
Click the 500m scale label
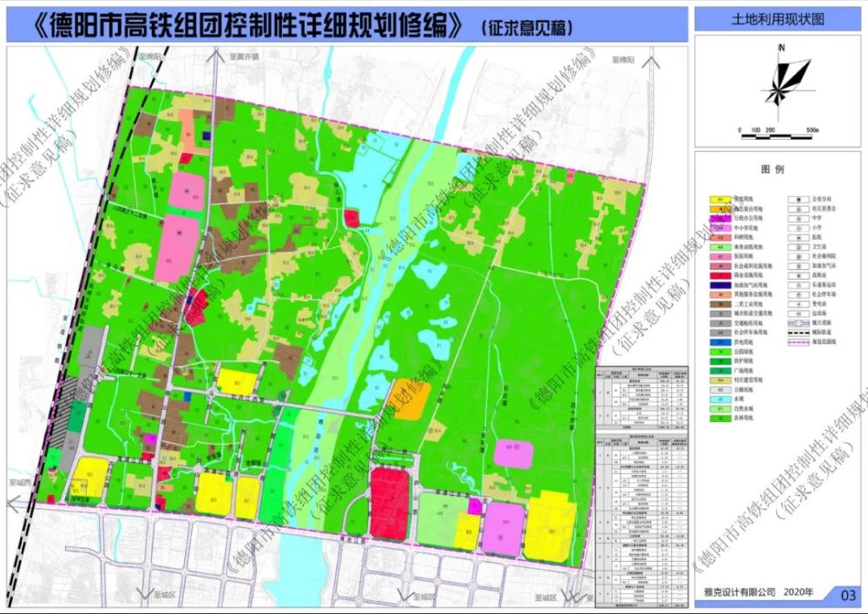coord(812,130)
